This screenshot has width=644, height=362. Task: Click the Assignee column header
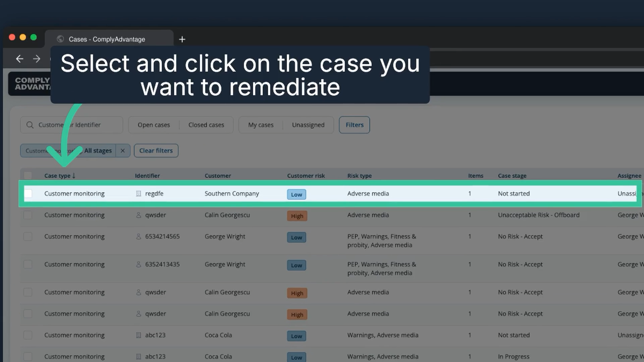(x=629, y=176)
